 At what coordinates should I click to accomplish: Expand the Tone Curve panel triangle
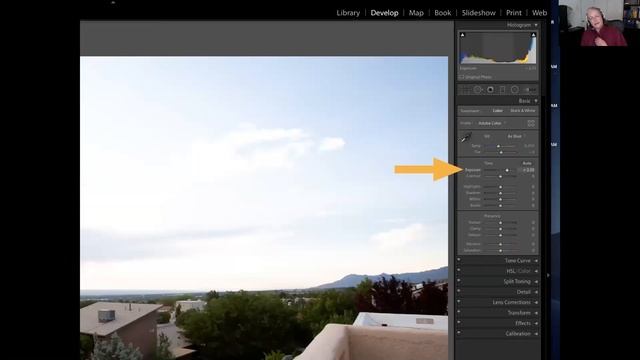click(x=536, y=261)
